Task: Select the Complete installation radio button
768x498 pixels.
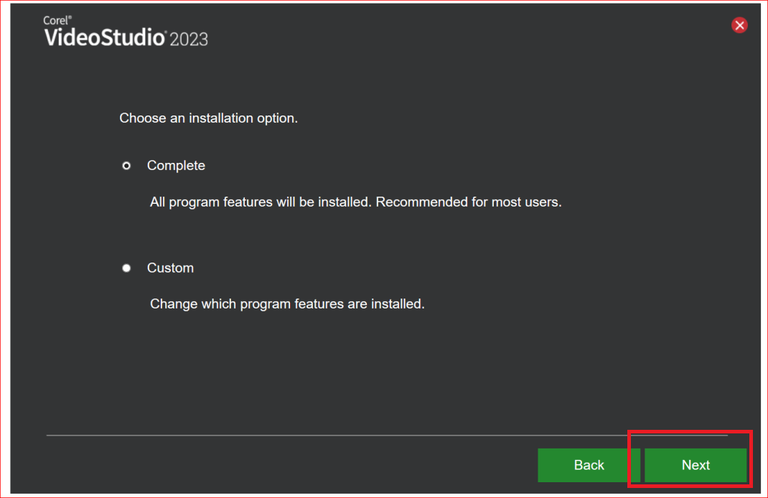Action: pyautogui.click(x=126, y=166)
